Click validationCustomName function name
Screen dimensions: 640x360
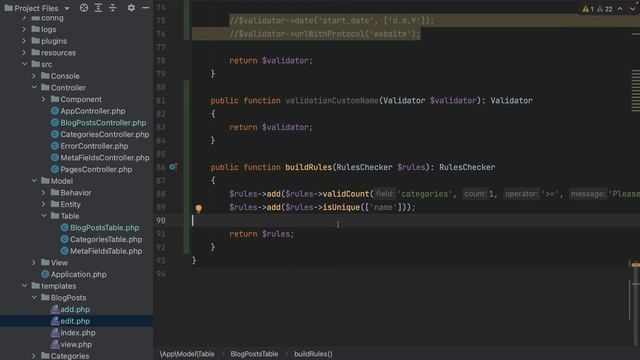coord(332,100)
